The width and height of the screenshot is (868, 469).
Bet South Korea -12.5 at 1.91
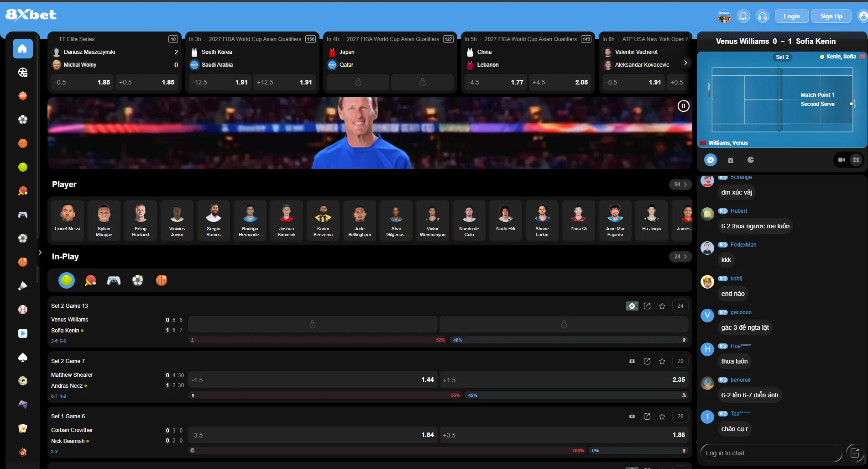pyautogui.click(x=220, y=82)
